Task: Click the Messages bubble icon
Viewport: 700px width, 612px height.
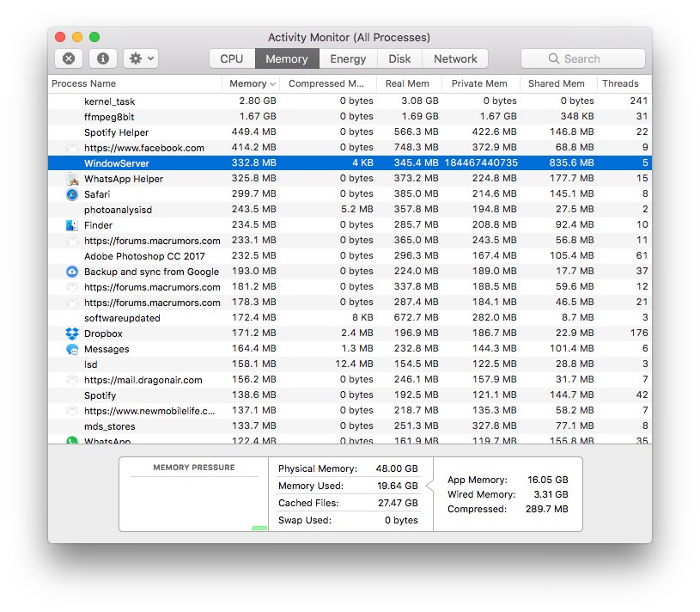Action: [x=72, y=349]
